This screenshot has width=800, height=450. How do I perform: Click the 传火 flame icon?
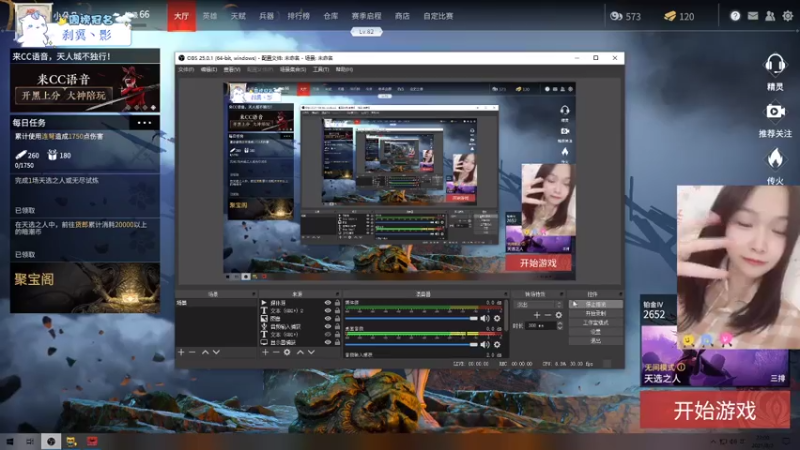click(x=775, y=159)
